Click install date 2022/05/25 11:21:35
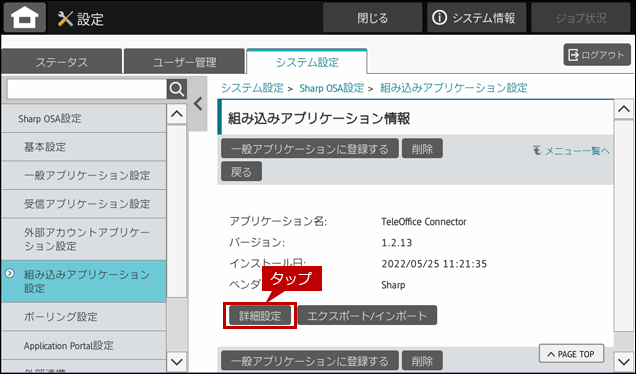The width and height of the screenshot is (636, 374). click(434, 264)
